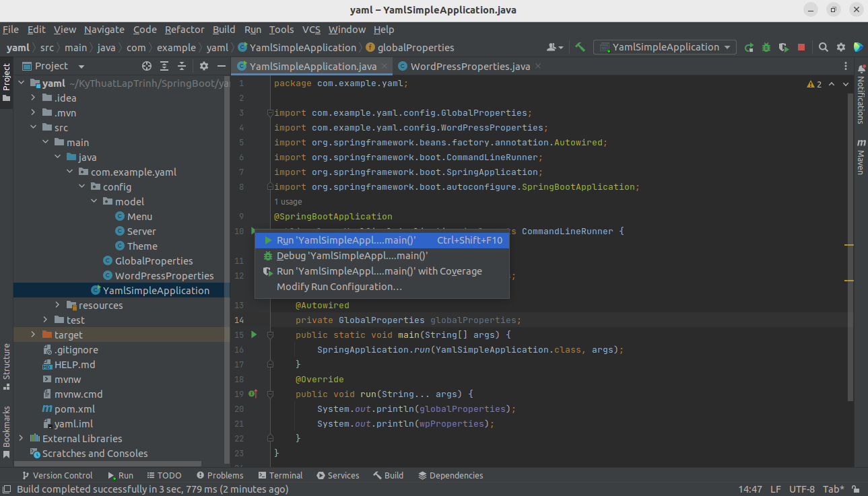868x496 pixels.
Task: Collapse the model package
Action: (94, 201)
